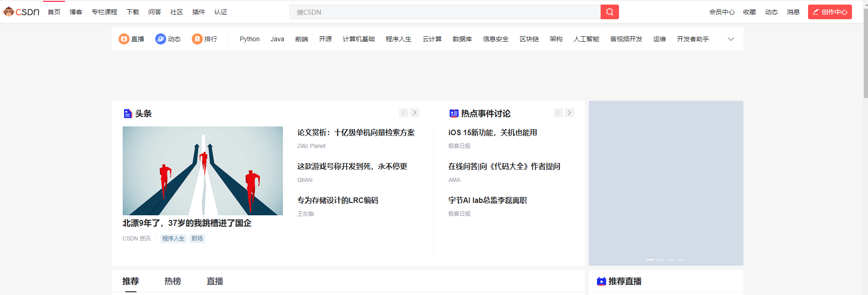
Task: Go to previous 热点事件讨论 page arrow
Action: [559, 113]
